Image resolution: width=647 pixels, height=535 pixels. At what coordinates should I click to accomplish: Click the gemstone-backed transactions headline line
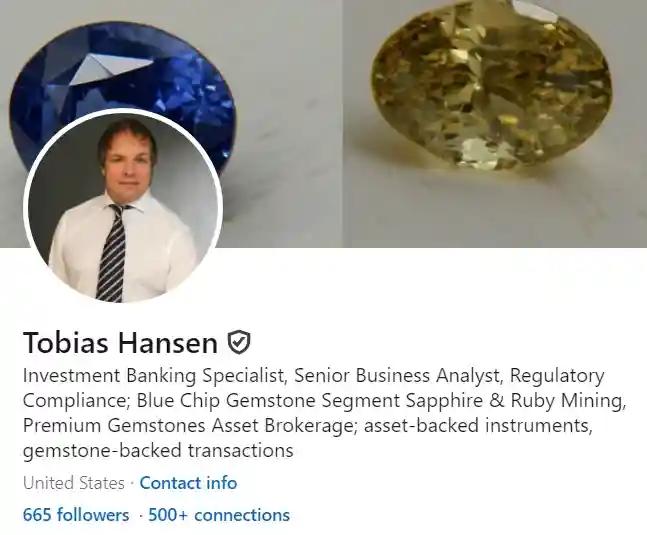(x=158, y=450)
